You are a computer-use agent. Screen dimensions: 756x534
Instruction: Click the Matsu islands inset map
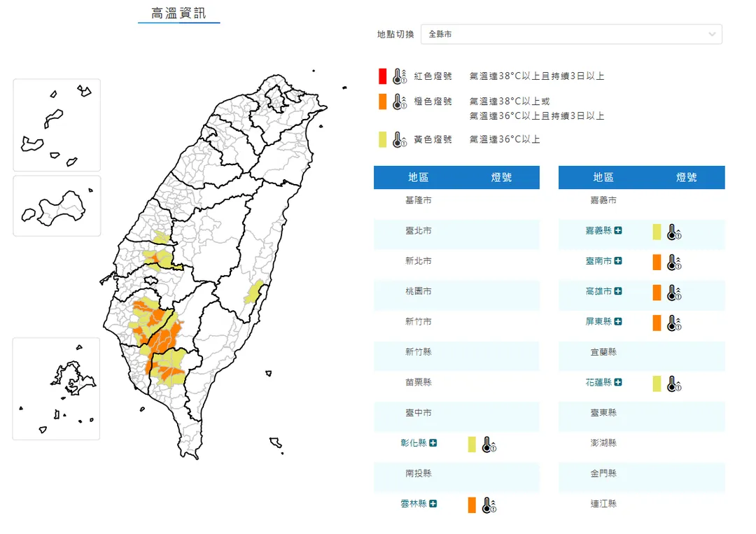click(x=57, y=125)
